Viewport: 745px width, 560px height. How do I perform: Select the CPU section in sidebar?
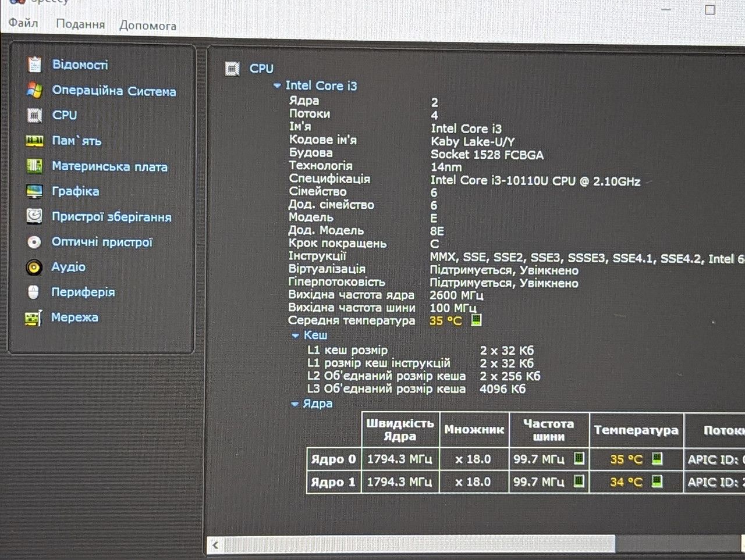(x=65, y=115)
